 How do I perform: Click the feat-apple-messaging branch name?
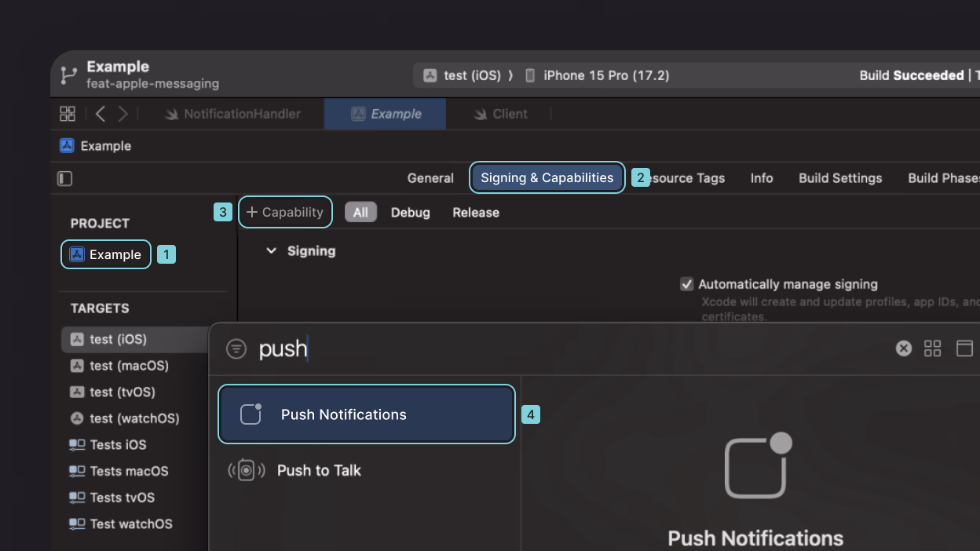[152, 83]
